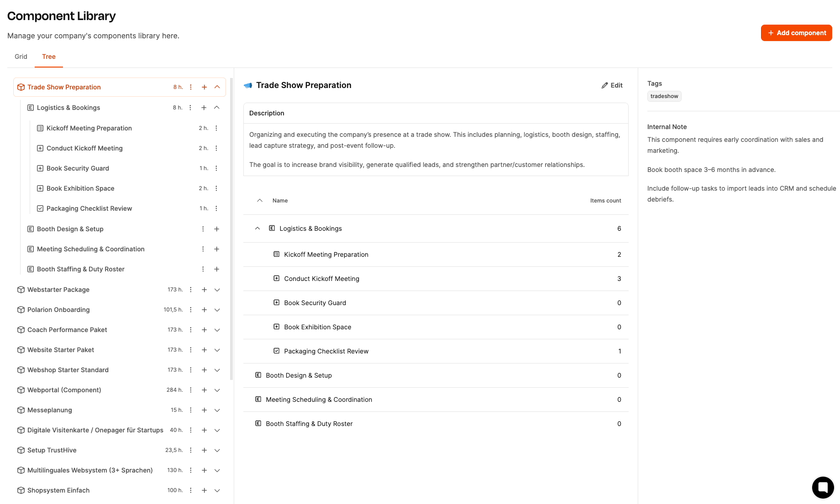Open options menu for Book Security Guard
The width and height of the screenshot is (840, 504).
tap(216, 168)
